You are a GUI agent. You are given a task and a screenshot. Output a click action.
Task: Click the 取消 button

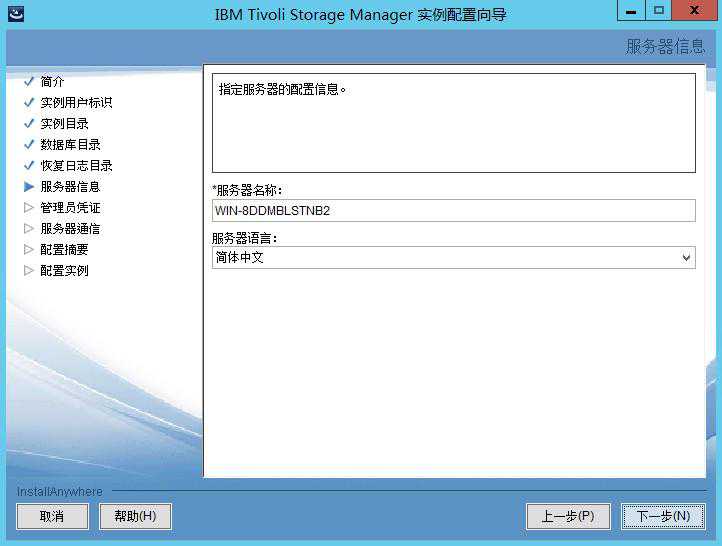[x=52, y=516]
